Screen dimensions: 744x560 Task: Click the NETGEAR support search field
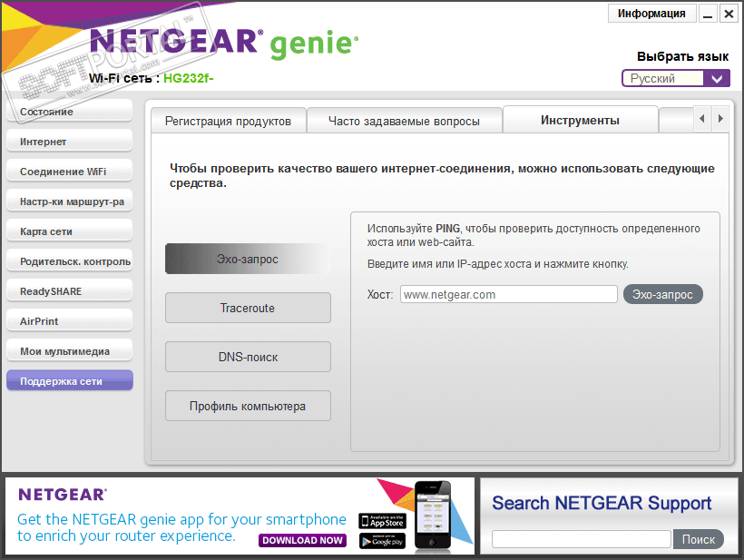point(582,539)
